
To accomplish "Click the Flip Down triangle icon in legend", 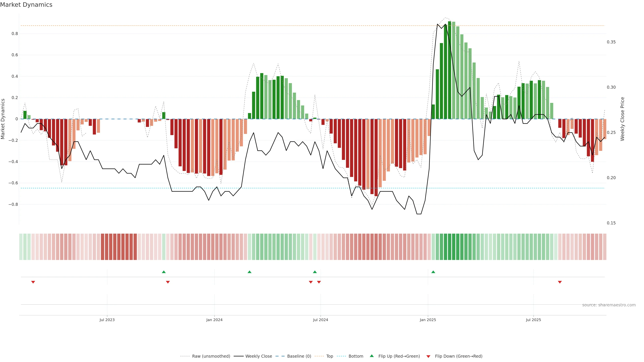I will [x=428, y=356].
